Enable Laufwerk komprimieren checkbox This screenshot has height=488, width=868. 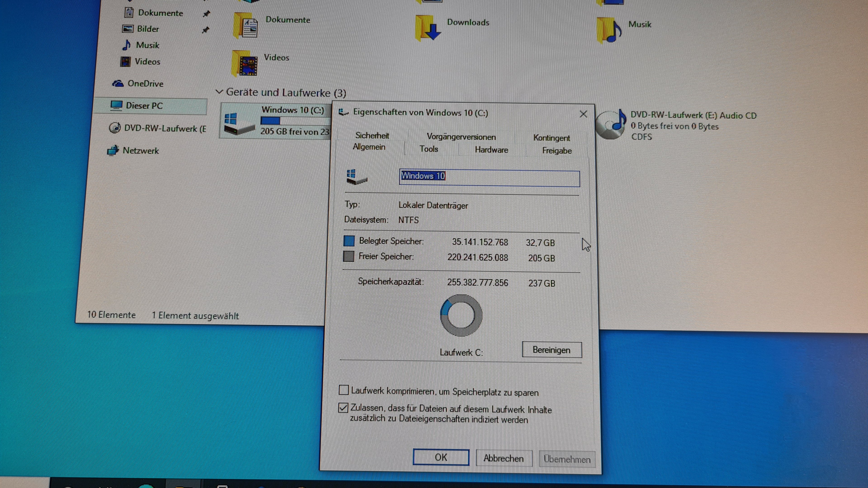tap(343, 390)
